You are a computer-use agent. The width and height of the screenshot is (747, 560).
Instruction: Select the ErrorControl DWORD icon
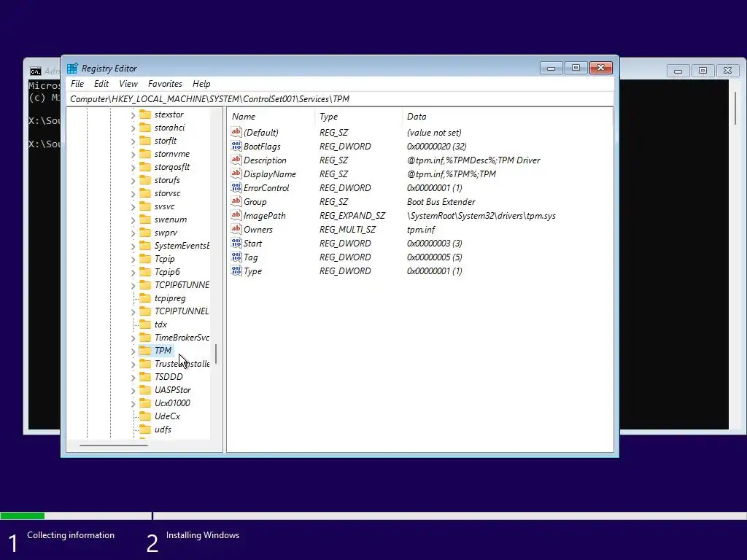(236, 187)
